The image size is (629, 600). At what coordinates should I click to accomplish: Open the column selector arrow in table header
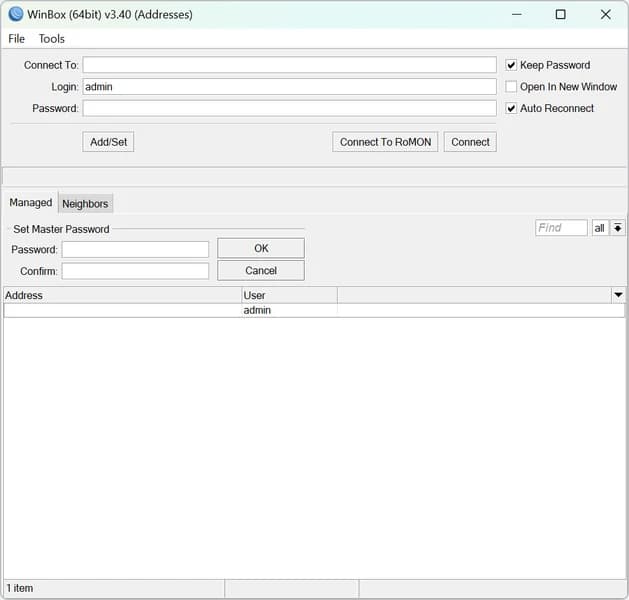click(x=619, y=295)
